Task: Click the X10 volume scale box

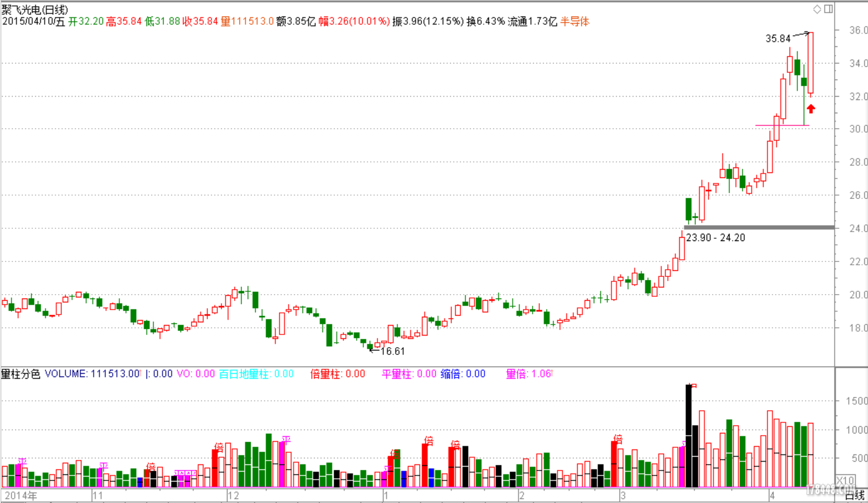Action: [x=845, y=480]
